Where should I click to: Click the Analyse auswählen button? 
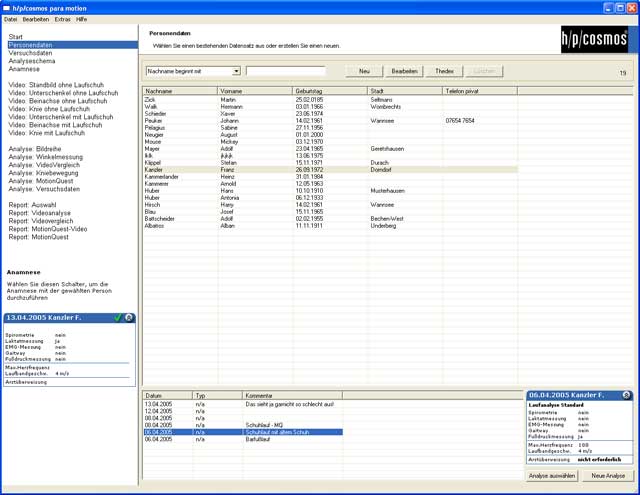point(551,476)
